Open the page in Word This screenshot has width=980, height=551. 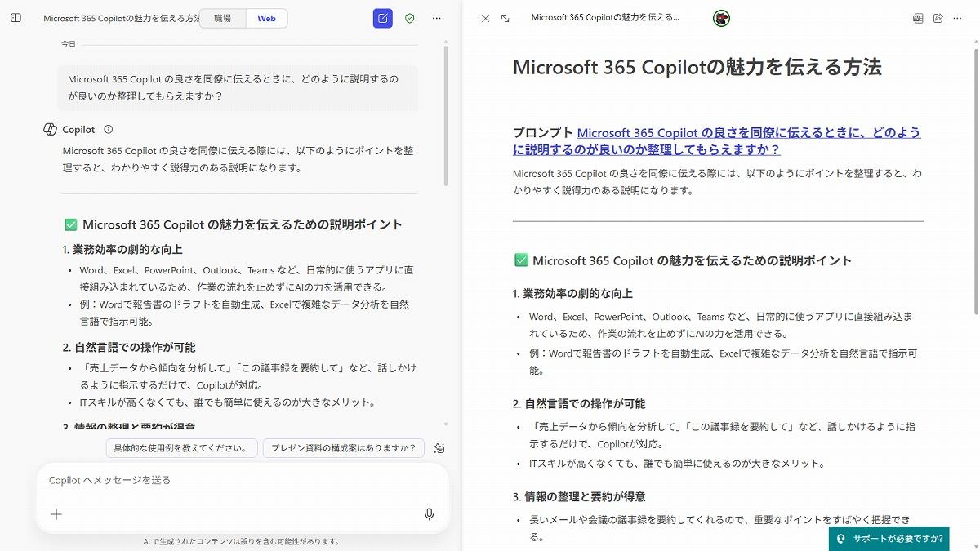click(x=918, y=18)
